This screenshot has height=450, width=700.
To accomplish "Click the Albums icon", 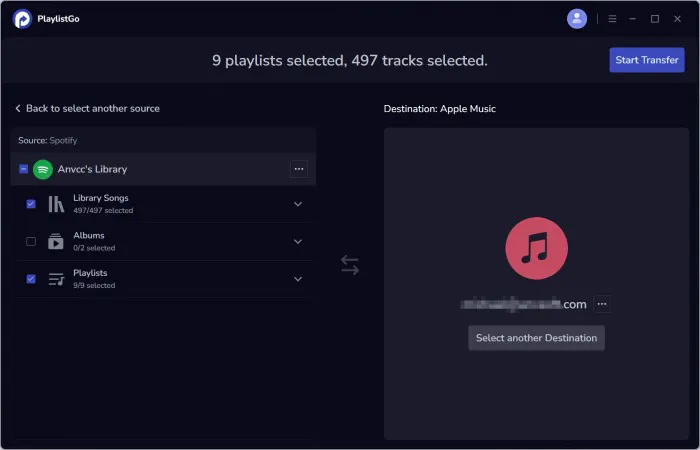I will click(x=56, y=242).
